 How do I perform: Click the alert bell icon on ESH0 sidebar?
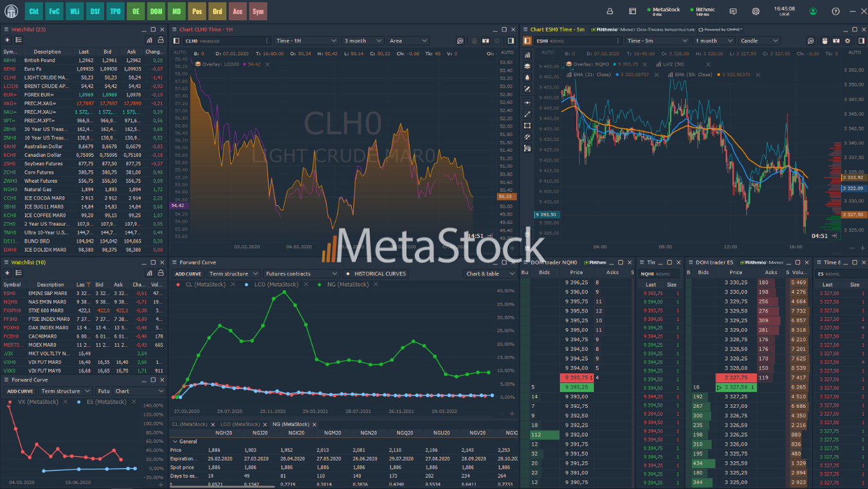click(x=527, y=77)
